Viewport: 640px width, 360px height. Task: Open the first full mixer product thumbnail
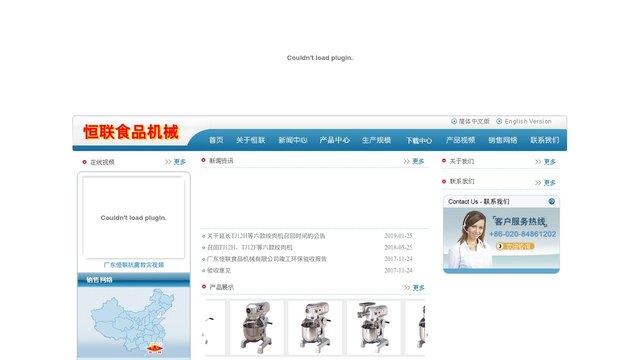point(256,327)
